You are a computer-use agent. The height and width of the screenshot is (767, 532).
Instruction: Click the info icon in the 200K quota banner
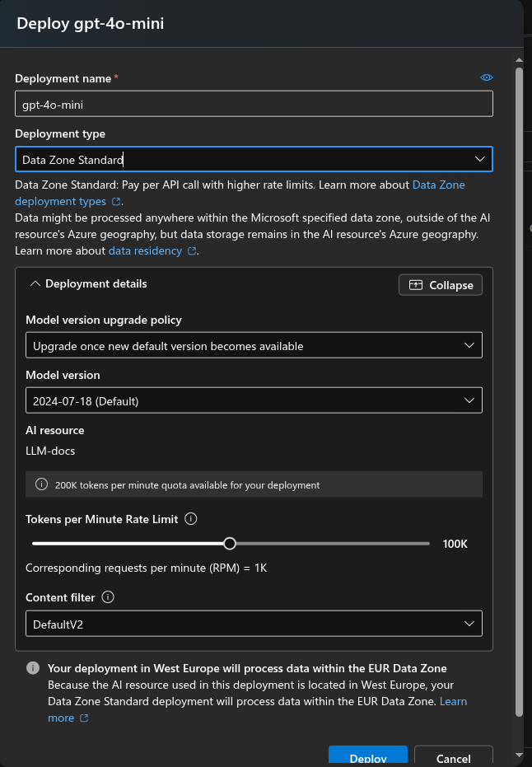[41, 484]
